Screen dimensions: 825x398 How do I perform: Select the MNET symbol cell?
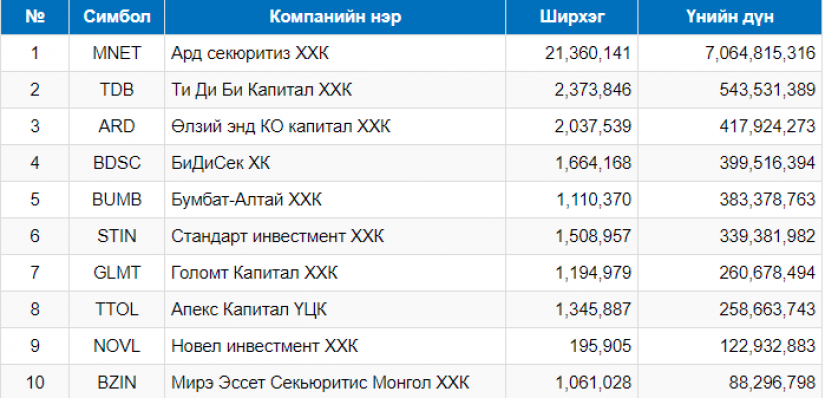pos(117,53)
